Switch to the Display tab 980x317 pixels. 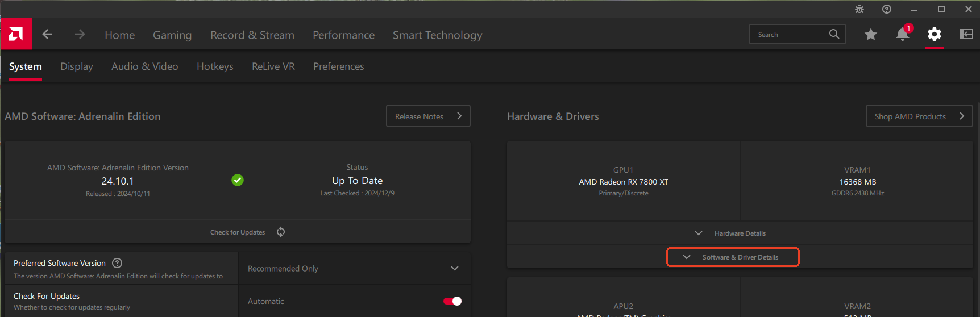(x=77, y=66)
